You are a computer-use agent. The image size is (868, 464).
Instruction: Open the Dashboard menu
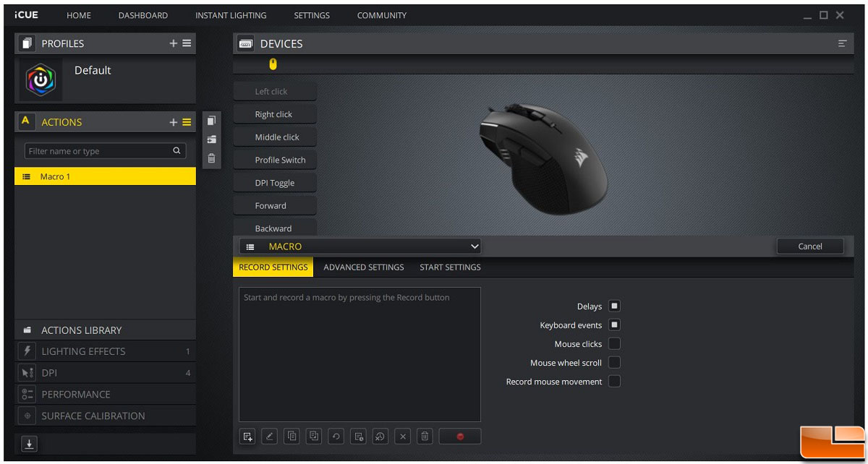click(x=143, y=15)
